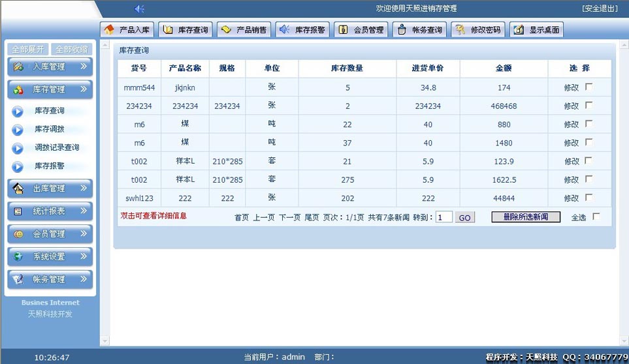Click the right scrollbar down arrow of content frame
Screen dimensions: 629x364
point(624,341)
